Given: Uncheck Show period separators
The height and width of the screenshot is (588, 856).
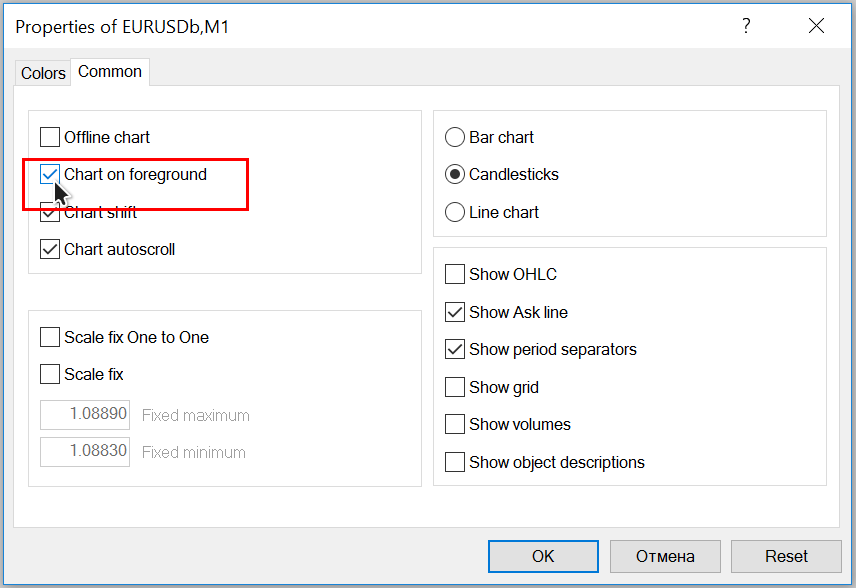Looking at the screenshot, I should click(x=455, y=350).
